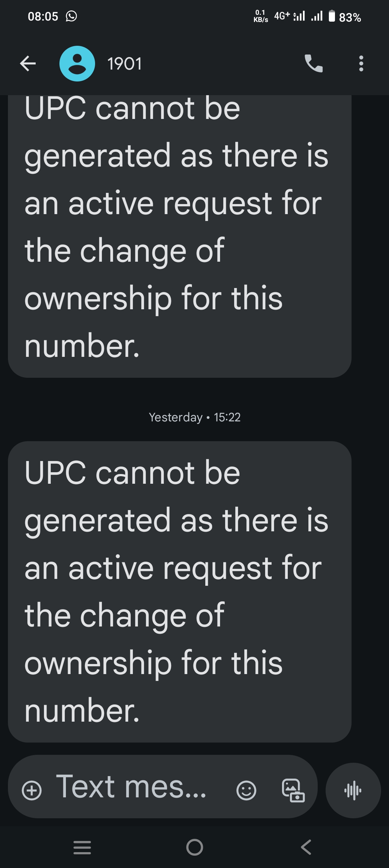The image size is (389, 868).
Task: Focus the Text message input field
Action: tap(131, 788)
